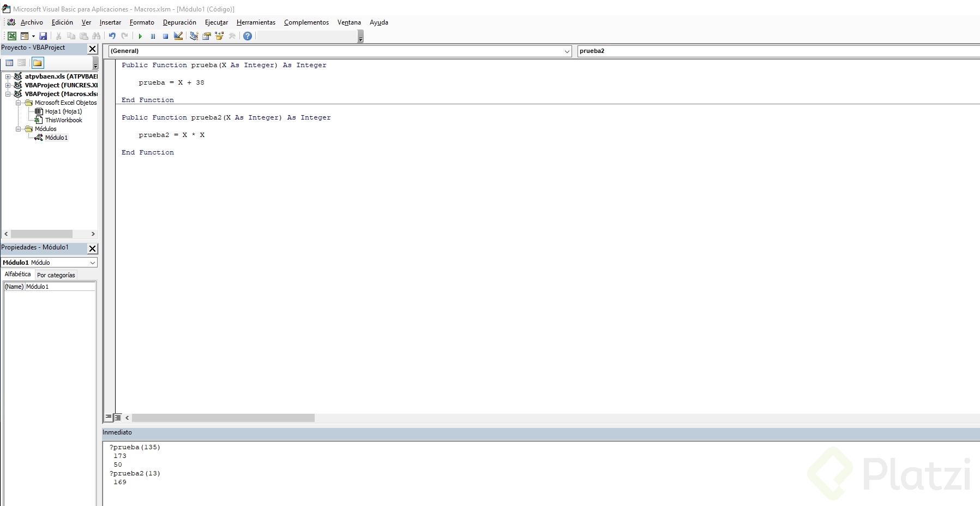Run the macro with green play icon

pyautogui.click(x=140, y=36)
